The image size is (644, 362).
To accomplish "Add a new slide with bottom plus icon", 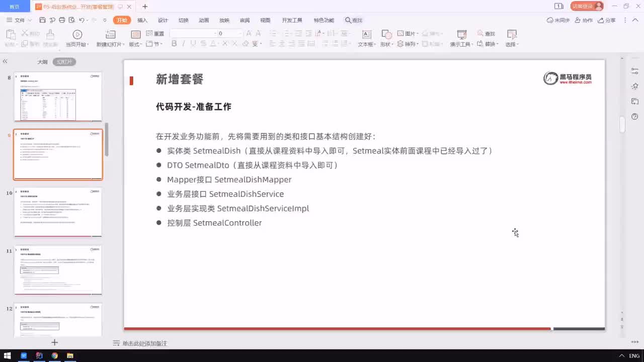I will [55, 342].
